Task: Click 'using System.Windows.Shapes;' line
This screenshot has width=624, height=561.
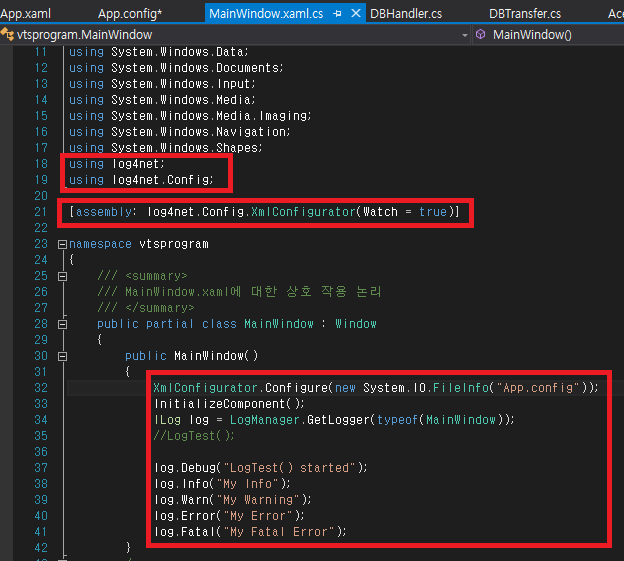Action: [x=166, y=148]
